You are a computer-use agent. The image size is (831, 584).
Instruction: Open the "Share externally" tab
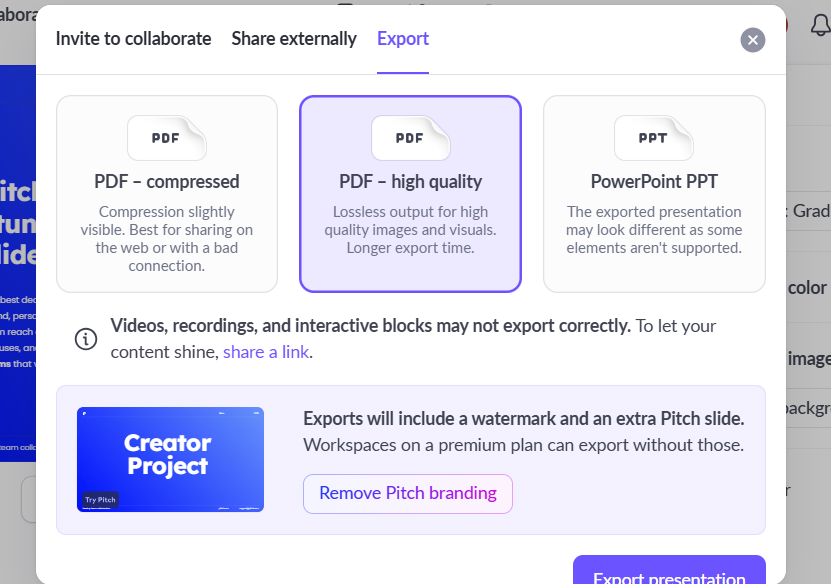(294, 39)
